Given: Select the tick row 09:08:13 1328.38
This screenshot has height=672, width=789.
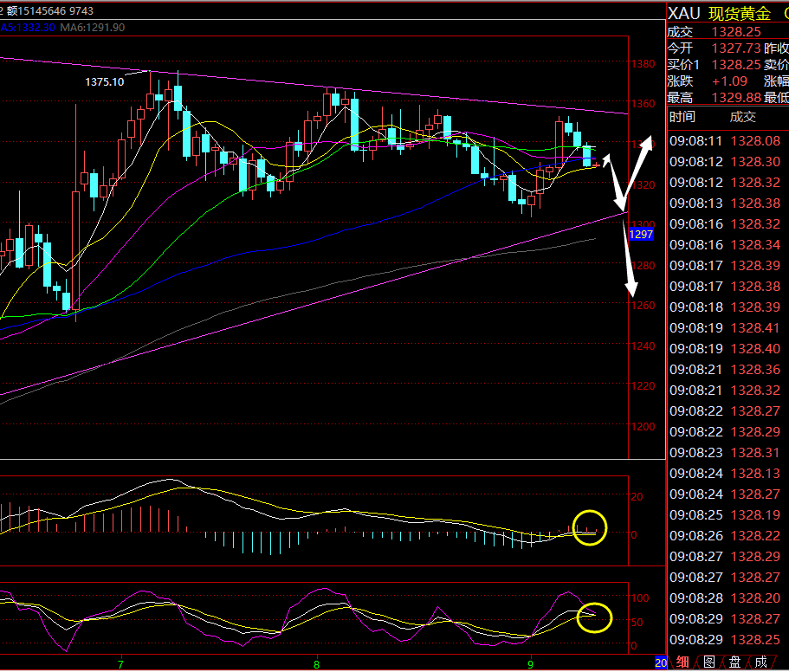Looking at the screenshot, I should [x=725, y=204].
